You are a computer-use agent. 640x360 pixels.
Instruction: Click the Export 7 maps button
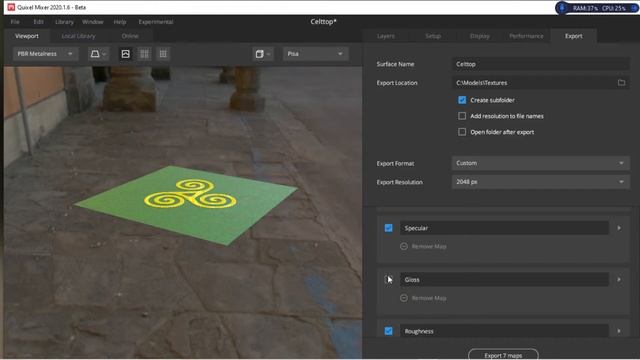[503, 355]
